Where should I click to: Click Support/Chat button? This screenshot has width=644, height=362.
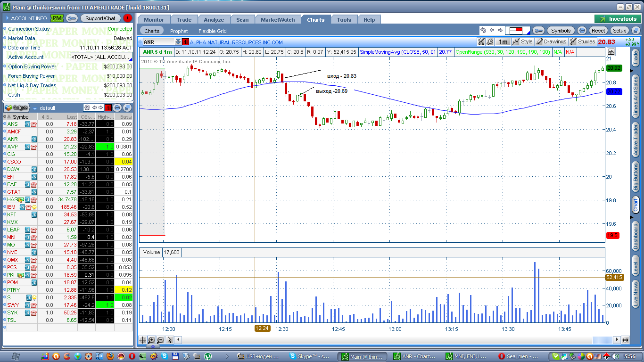[100, 18]
